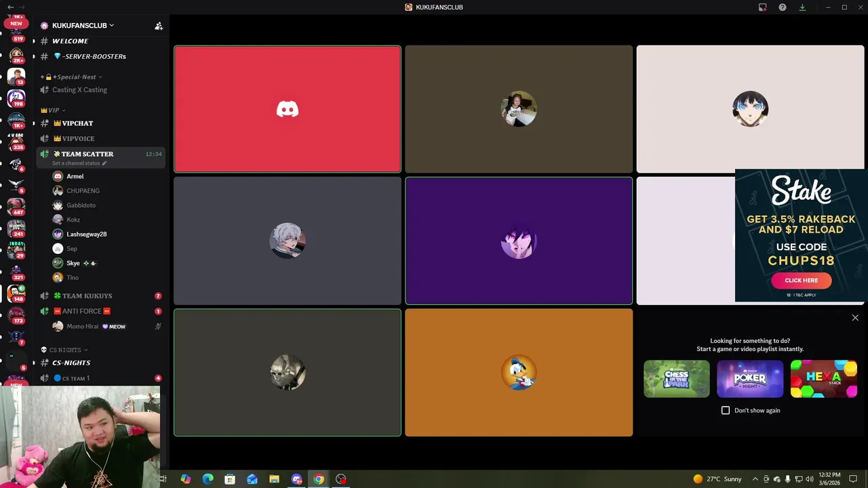Open weather widget showing 27°C Sunny
868x488 pixels.
click(x=717, y=479)
